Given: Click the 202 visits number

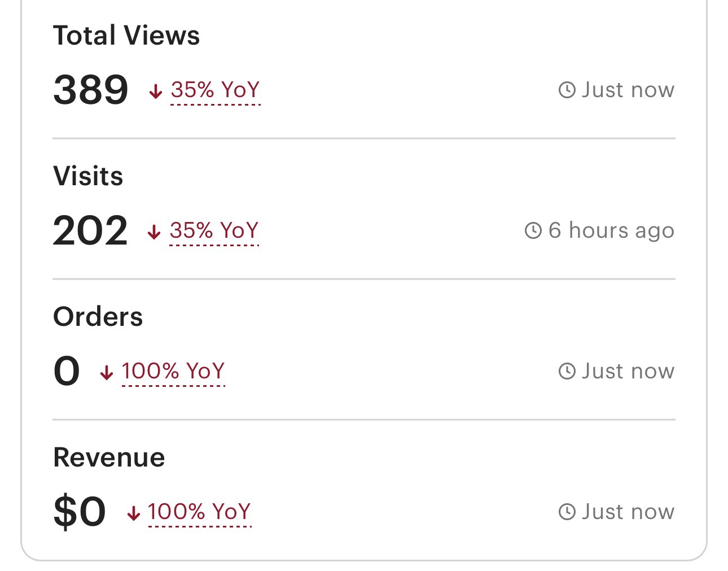Looking at the screenshot, I should [90, 230].
